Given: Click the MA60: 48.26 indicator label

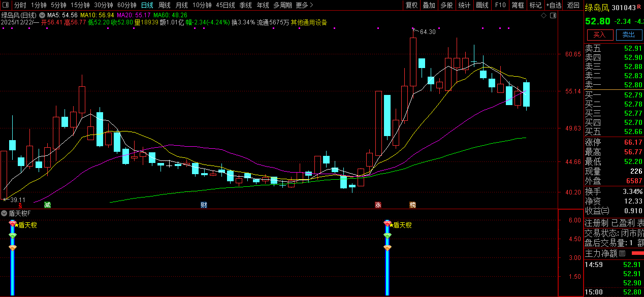Looking at the screenshot, I should [170, 15].
